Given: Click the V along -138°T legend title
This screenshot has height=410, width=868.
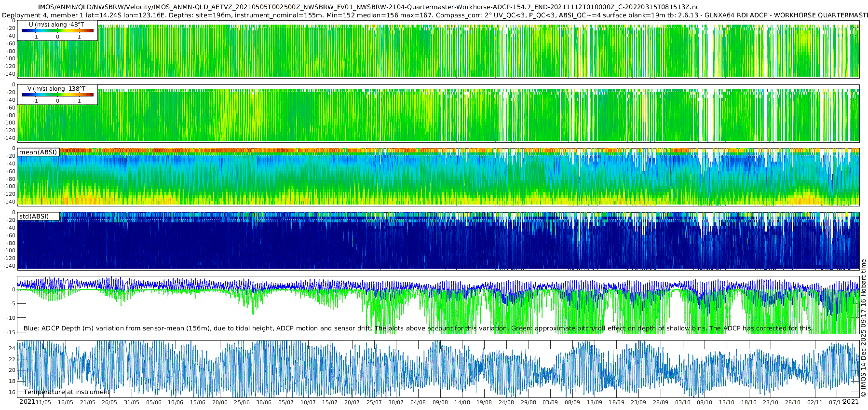Looking at the screenshot, I should click(x=56, y=89).
